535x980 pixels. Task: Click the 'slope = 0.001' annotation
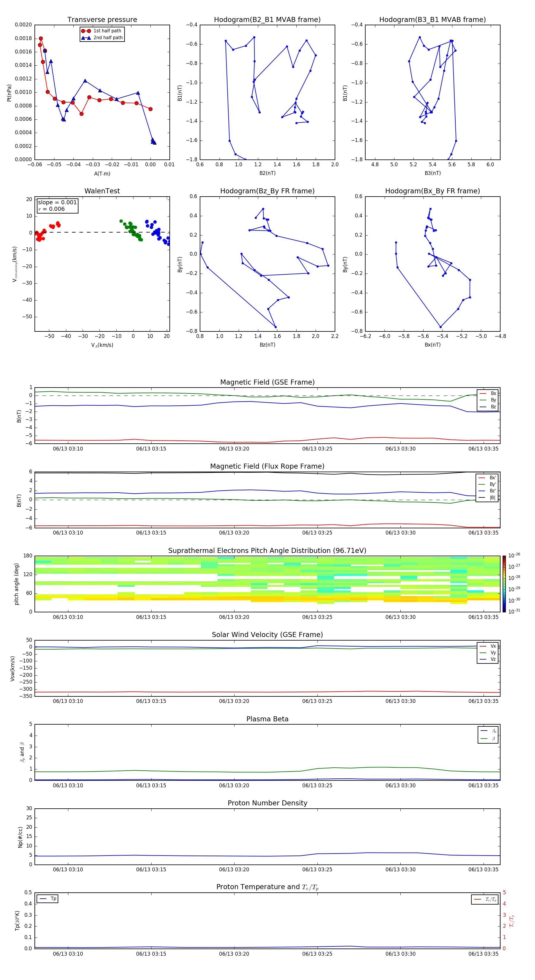57,203
